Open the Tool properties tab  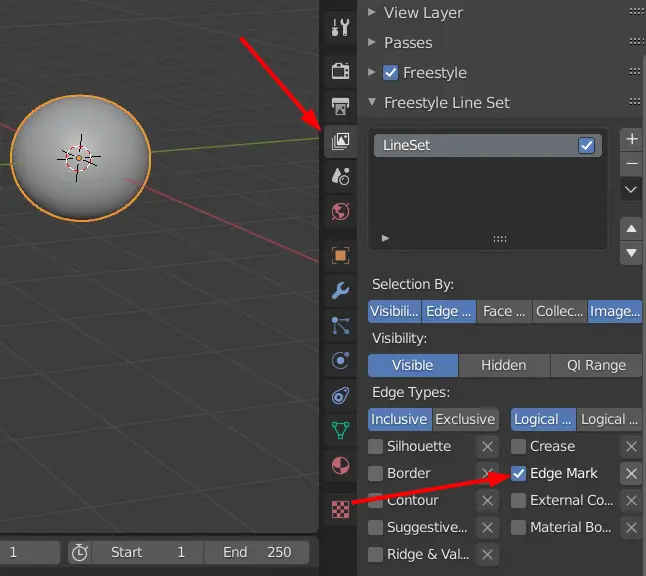[340, 28]
